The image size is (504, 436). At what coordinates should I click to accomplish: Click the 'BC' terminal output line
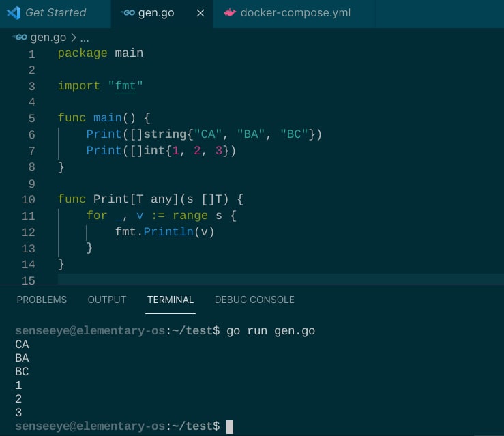(22, 372)
